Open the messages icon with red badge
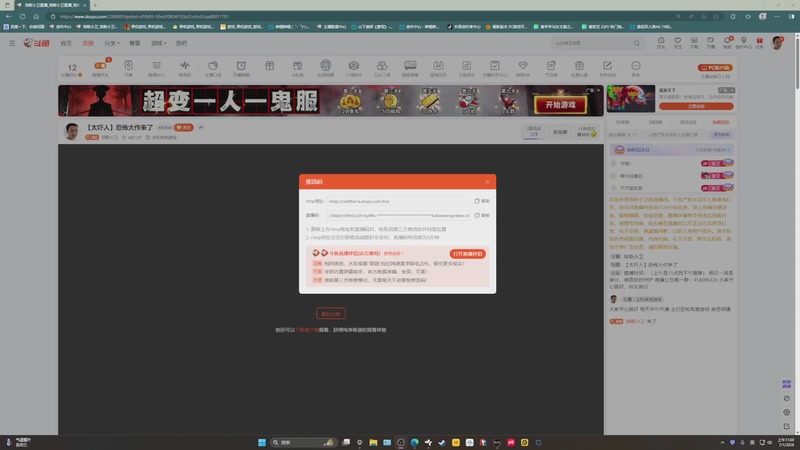This screenshot has width=800, height=450. (727, 42)
